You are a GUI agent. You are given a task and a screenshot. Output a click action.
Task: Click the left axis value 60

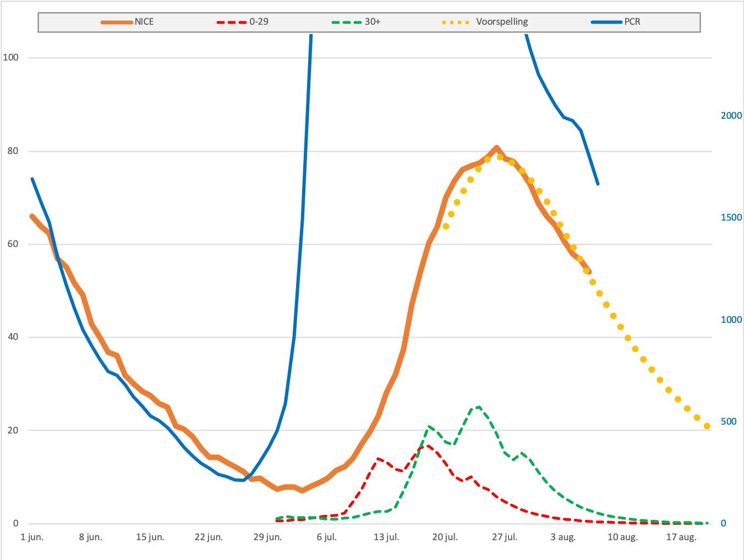(13, 244)
